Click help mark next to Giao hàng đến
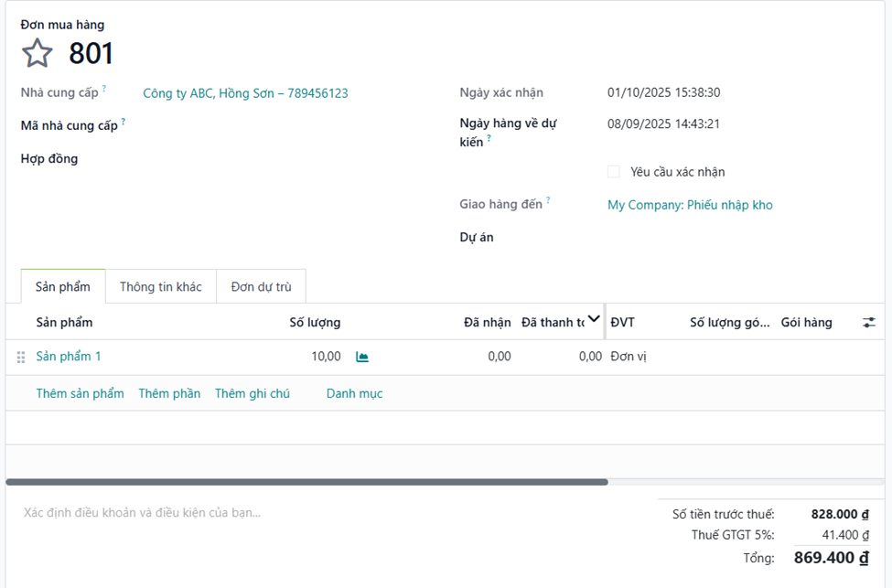Viewport: 892px width, 588px height. pyautogui.click(x=549, y=200)
